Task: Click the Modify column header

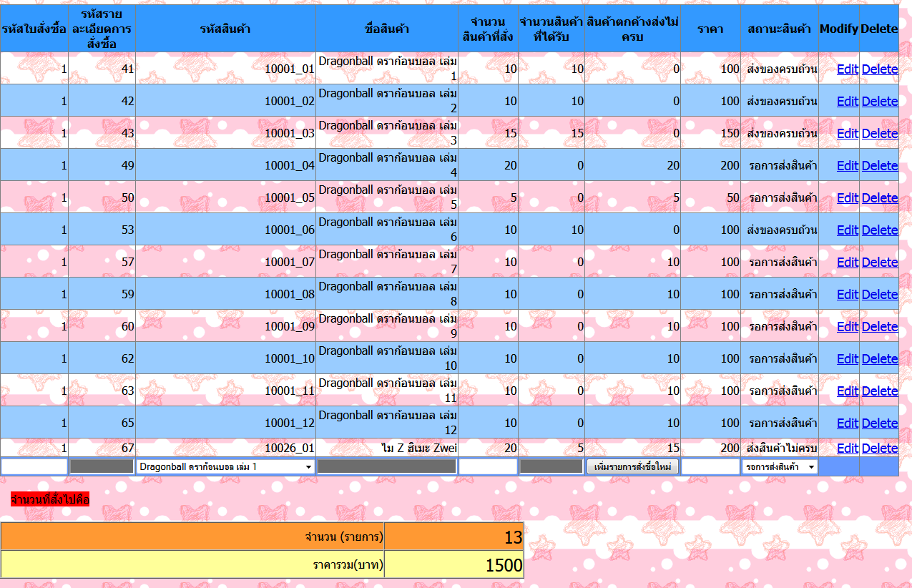Action: (839, 29)
